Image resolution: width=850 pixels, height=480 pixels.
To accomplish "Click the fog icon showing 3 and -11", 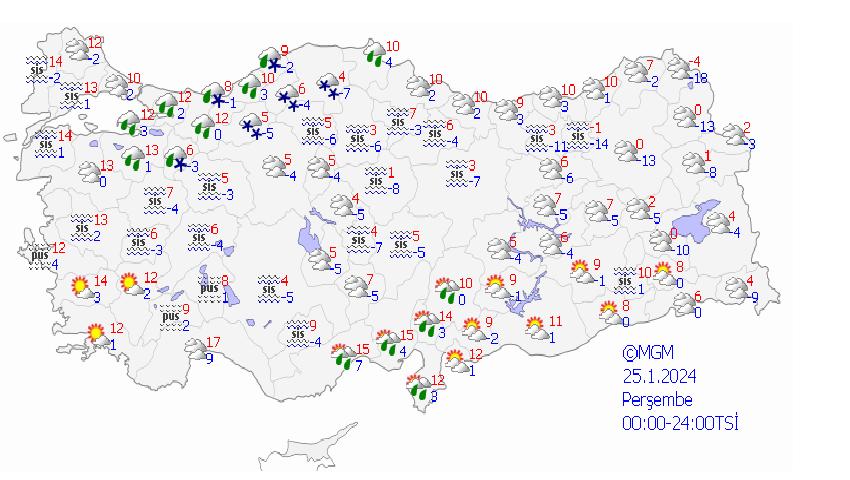I will coord(537,138).
